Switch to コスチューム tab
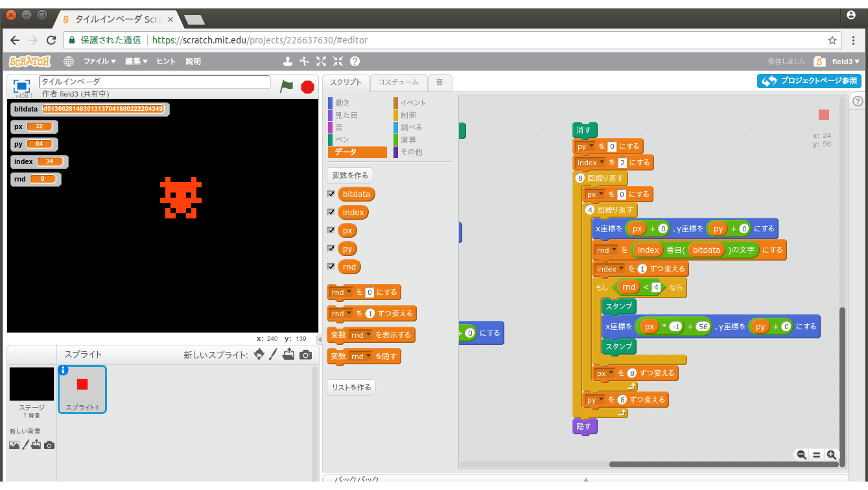Viewport: 868px width, 490px height. coord(399,82)
